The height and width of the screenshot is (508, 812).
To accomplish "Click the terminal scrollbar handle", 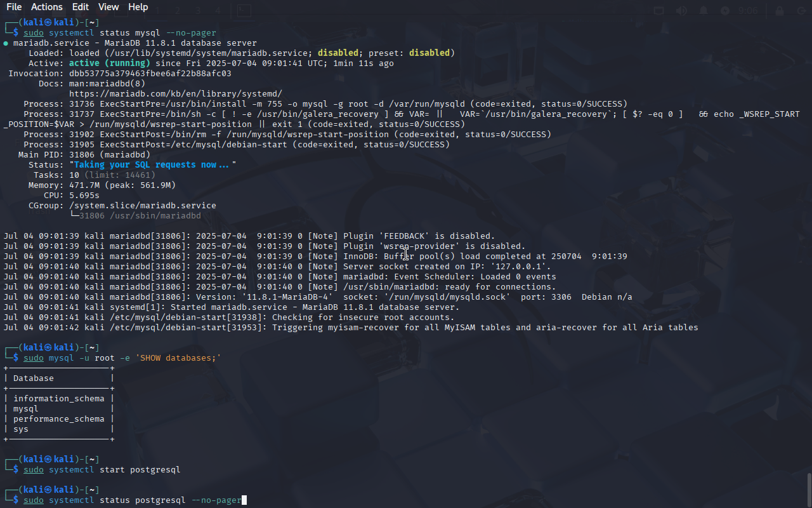I will tap(809, 489).
